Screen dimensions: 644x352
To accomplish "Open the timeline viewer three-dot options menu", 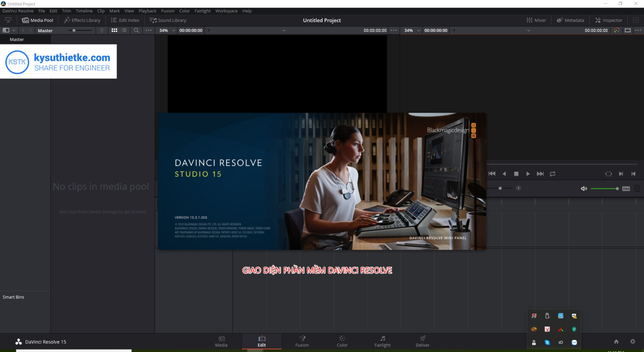I will [x=638, y=30].
